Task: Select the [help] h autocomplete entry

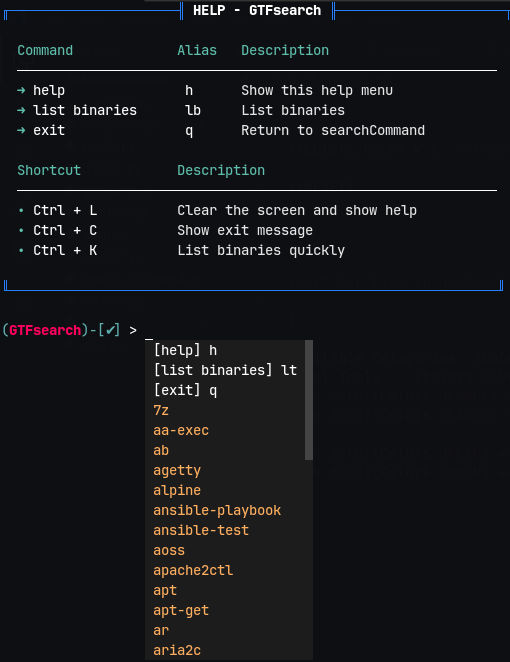Action: click(225, 350)
